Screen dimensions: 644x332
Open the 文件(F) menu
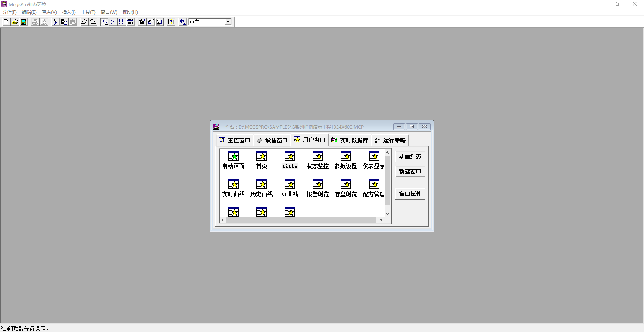(10, 12)
